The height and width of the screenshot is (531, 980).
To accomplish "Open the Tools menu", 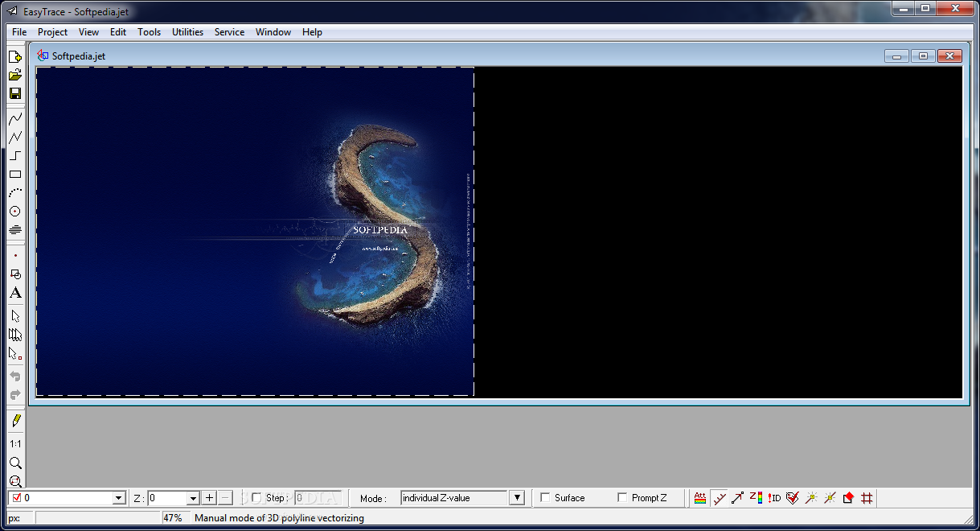I will (149, 32).
